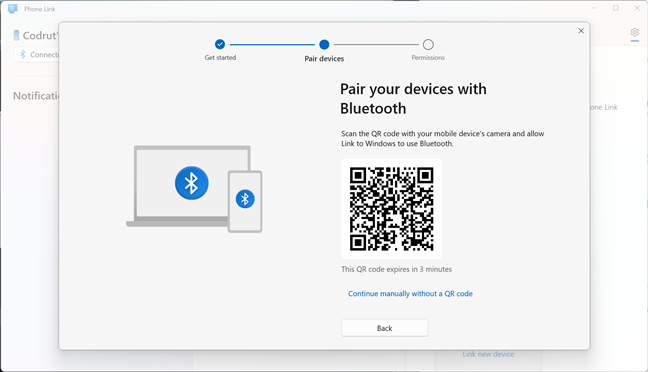The width and height of the screenshot is (648, 372).
Task: Click the Get started step label
Action: tap(220, 57)
